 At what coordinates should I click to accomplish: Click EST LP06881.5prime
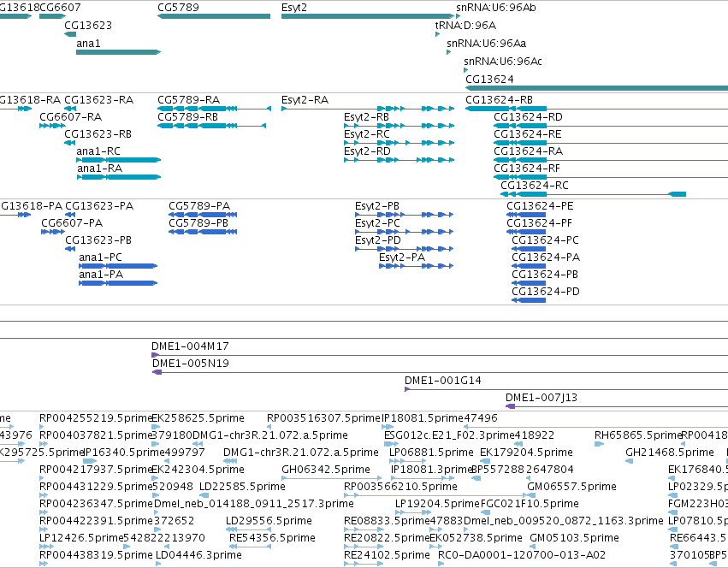pyautogui.click(x=407, y=461)
